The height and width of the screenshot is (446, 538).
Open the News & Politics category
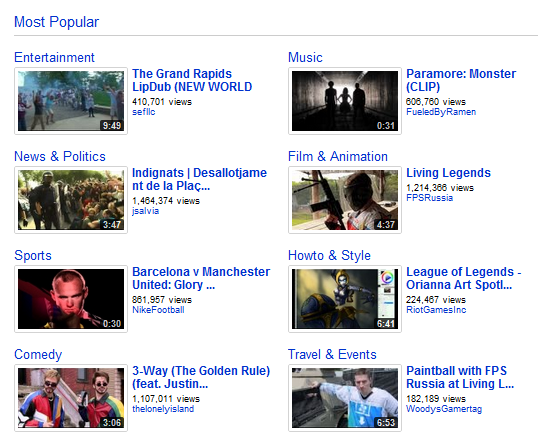tap(60, 156)
